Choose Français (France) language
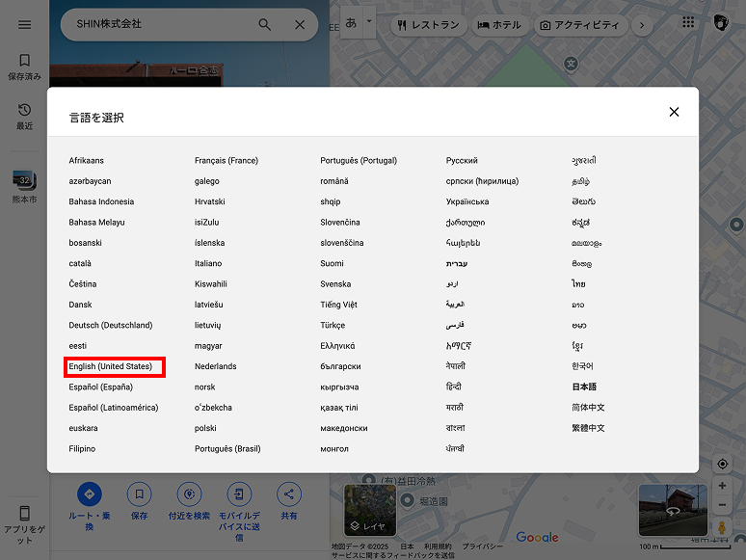 [226, 161]
